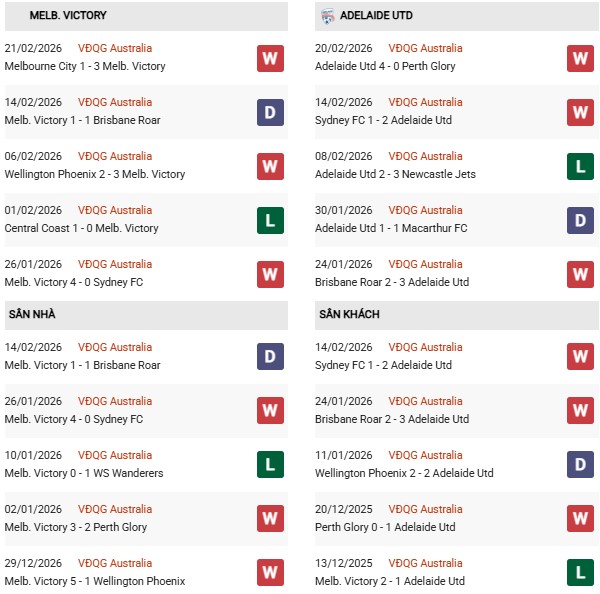This screenshot has width=600, height=594.
Task: Click the L badge for Central Coast match
Action: click(270, 220)
